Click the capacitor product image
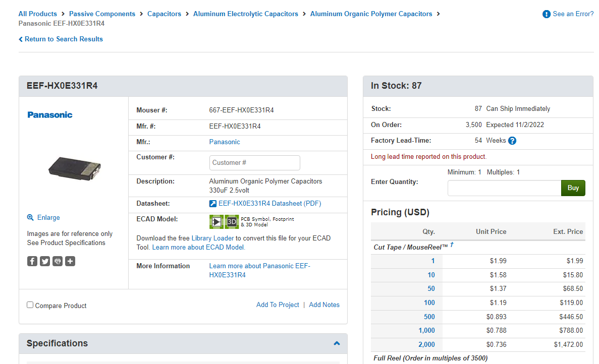Image resolution: width=599 pixels, height=364 pixels. (x=75, y=168)
